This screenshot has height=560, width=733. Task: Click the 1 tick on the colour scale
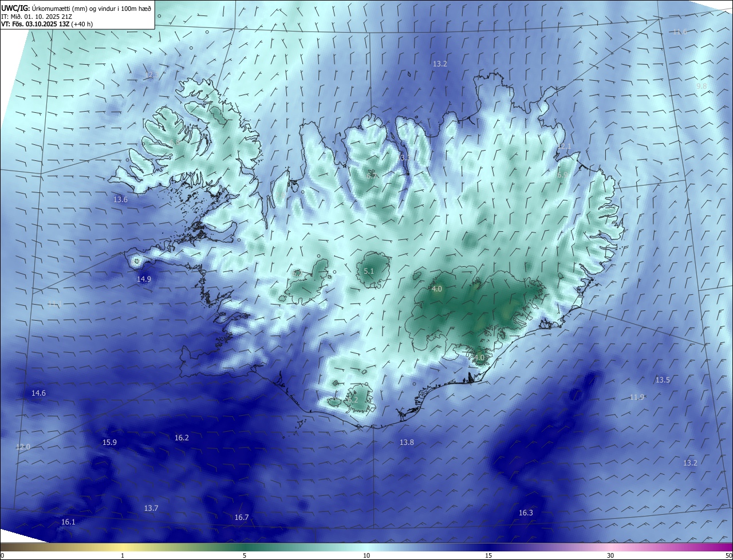pos(123,555)
